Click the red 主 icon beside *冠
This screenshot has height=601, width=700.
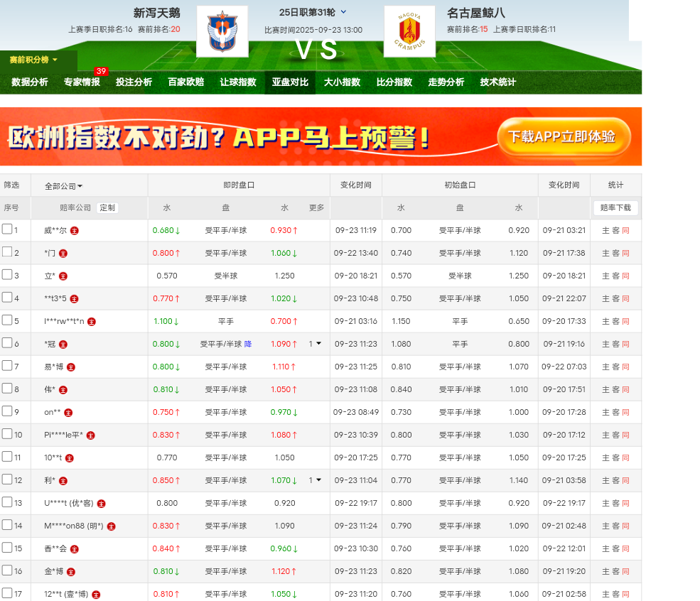[63, 345]
